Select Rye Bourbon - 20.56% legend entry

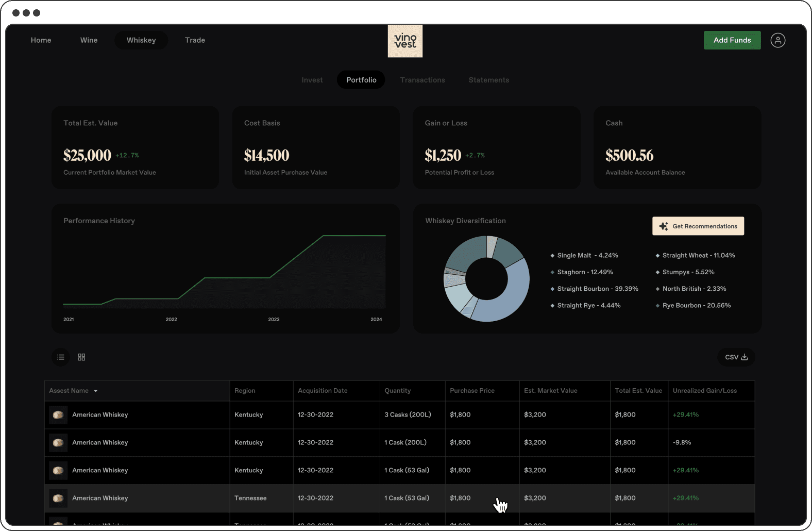pyautogui.click(x=693, y=306)
